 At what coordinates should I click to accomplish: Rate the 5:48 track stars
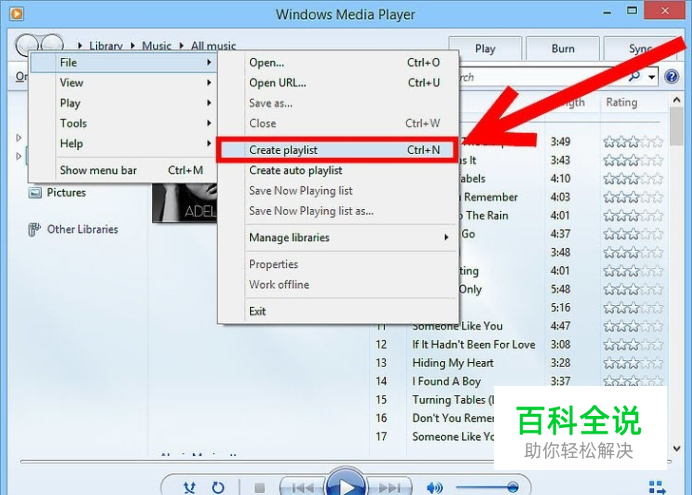point(633,289)
